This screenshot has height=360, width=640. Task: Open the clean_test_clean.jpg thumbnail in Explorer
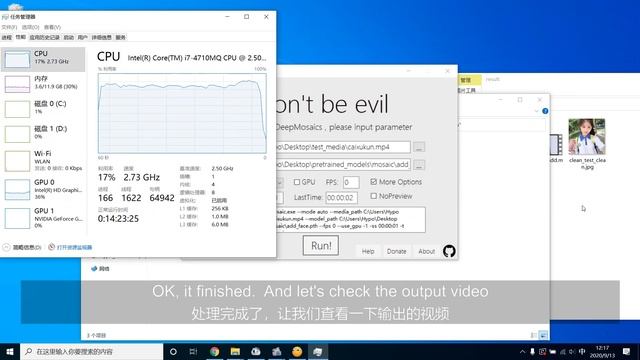pos(587,138)
